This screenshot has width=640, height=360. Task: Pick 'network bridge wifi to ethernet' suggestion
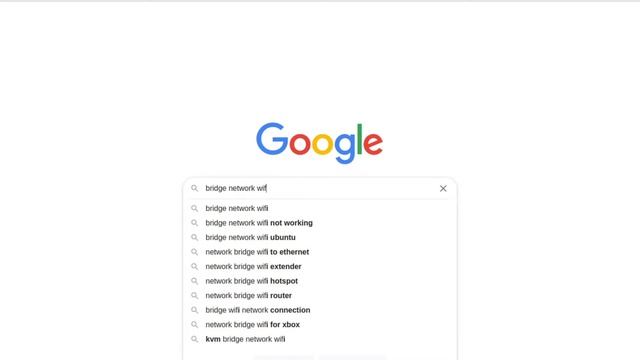point(320,252)
